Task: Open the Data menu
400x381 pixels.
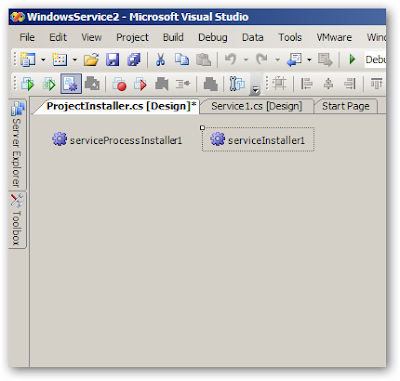Action: click(x=253, y=37)
